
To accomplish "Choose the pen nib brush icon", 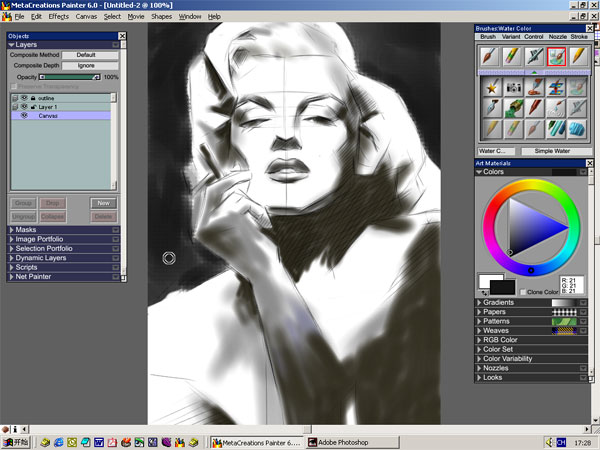I will click(x=492, y=108).
